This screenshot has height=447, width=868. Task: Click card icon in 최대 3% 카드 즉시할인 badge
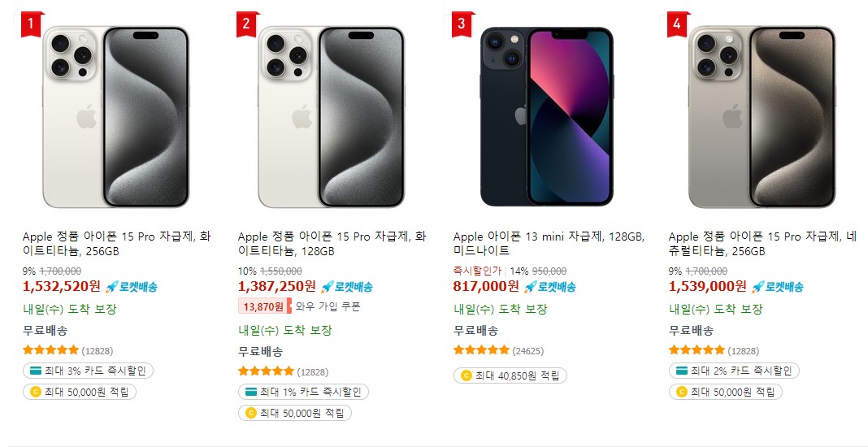pos(34,371)
